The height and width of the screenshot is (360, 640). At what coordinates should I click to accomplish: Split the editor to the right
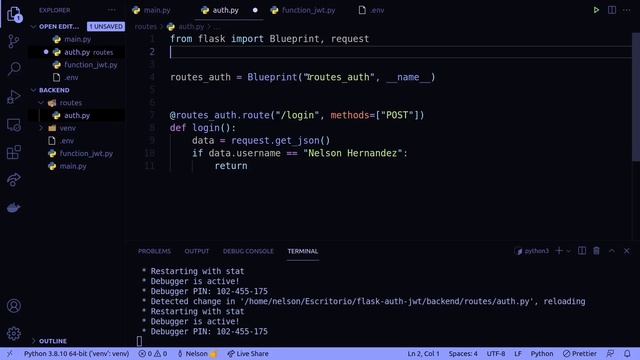point(612,10)
